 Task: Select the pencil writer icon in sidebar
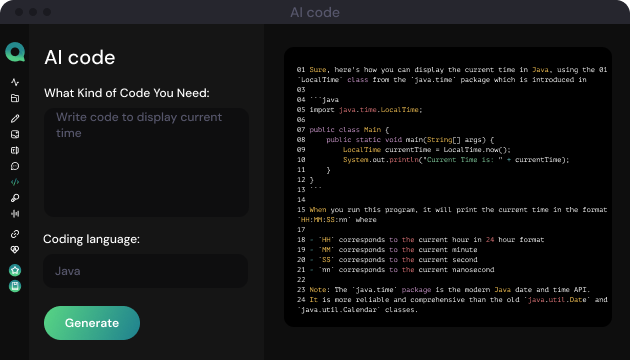(x=15, y=118)
